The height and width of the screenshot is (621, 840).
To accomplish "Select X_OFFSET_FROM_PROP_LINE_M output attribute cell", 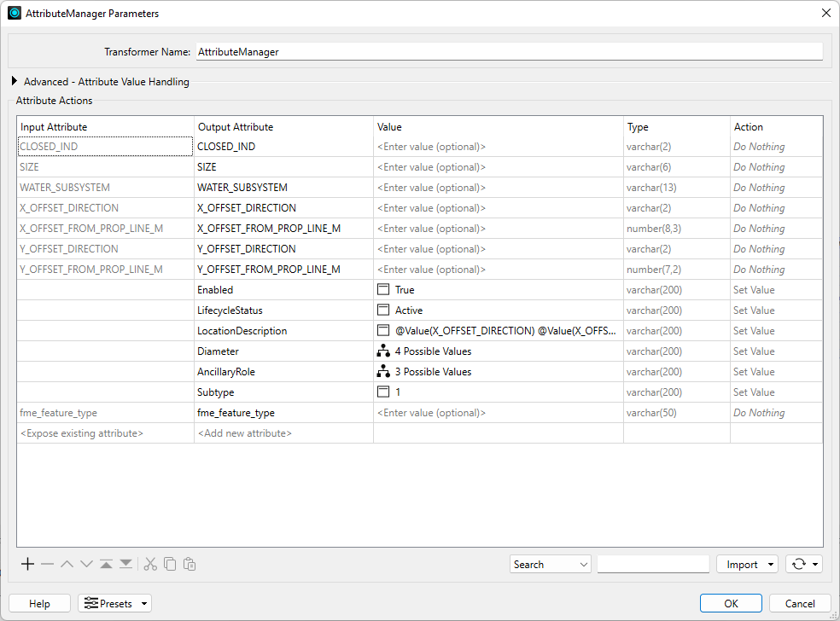I will click(284, 229).
